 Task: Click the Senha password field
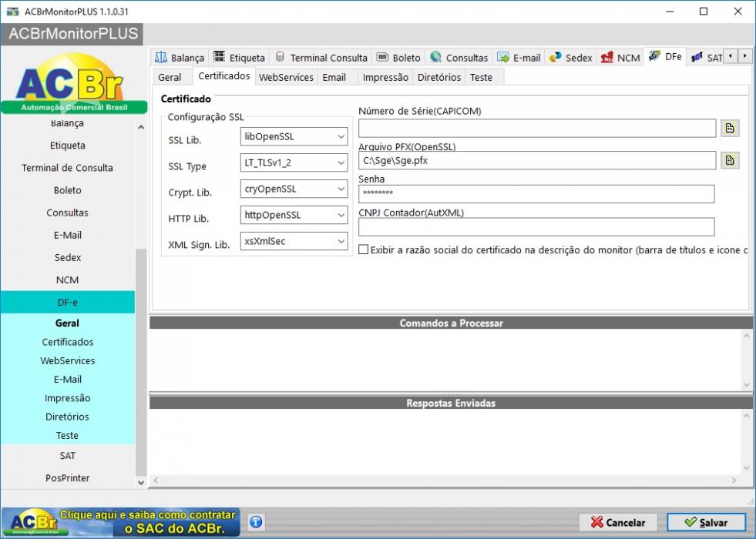(536, 193)
